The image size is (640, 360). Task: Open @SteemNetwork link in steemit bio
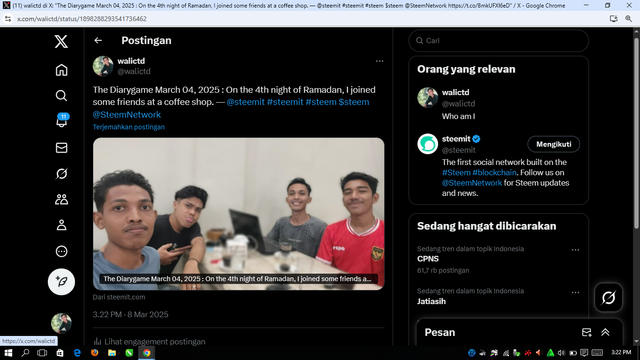coord(472,183)
